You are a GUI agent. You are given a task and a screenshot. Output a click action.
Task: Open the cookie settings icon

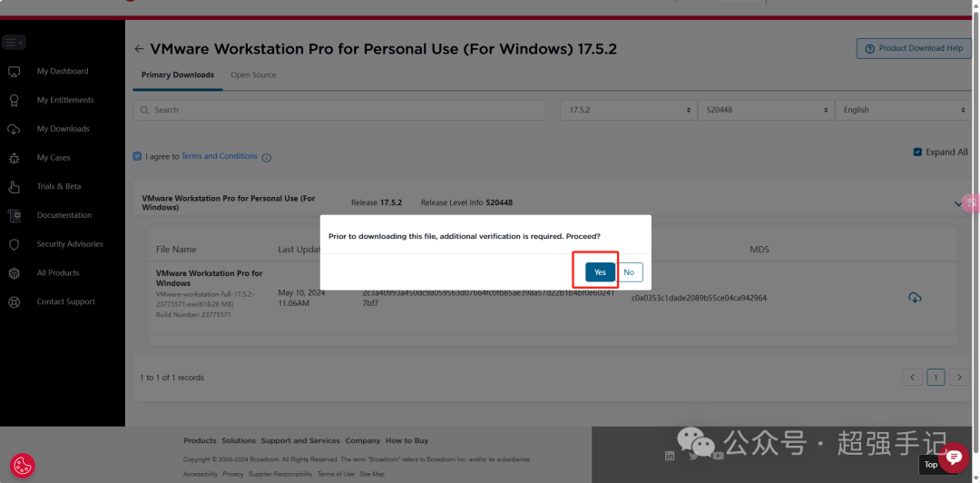click(23, 466)
